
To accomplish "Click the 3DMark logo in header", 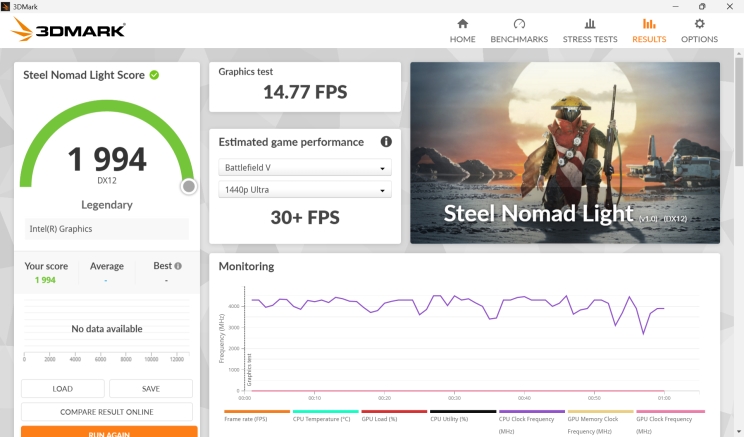I will pyautogui.click(x=68, y=29).
